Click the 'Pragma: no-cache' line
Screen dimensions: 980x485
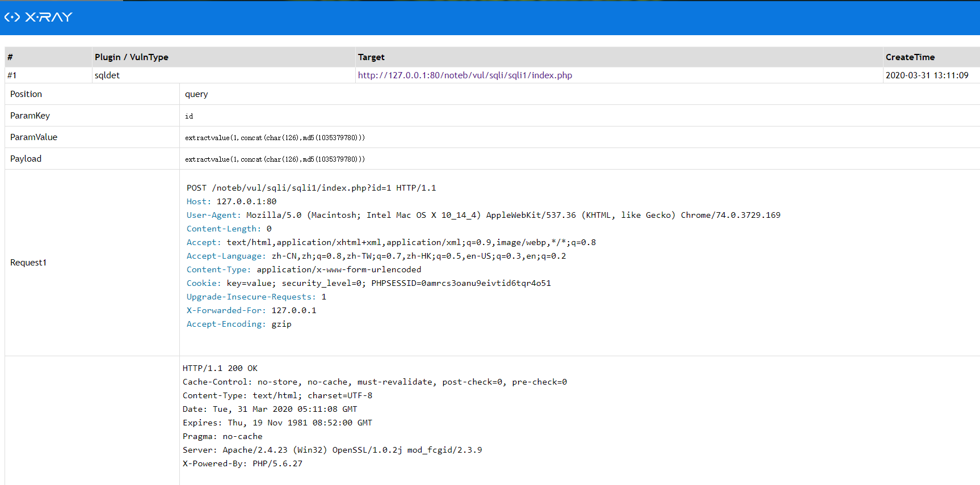click(x=222, y=436)
